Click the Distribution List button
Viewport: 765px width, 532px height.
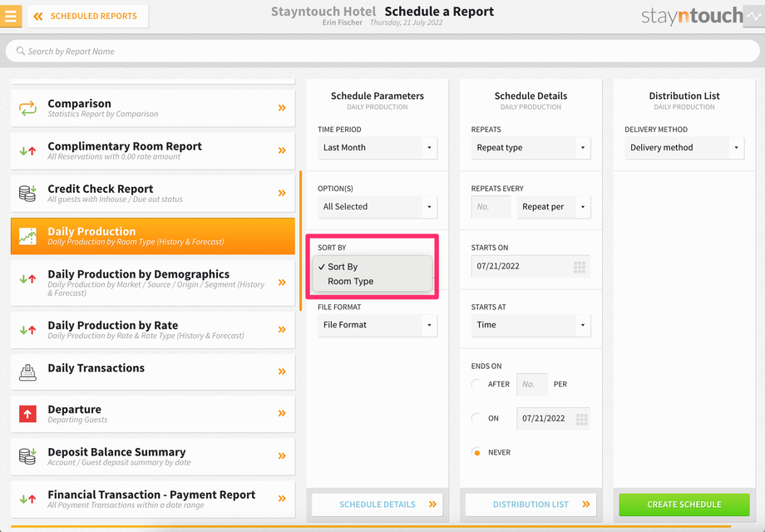[531, 505]
